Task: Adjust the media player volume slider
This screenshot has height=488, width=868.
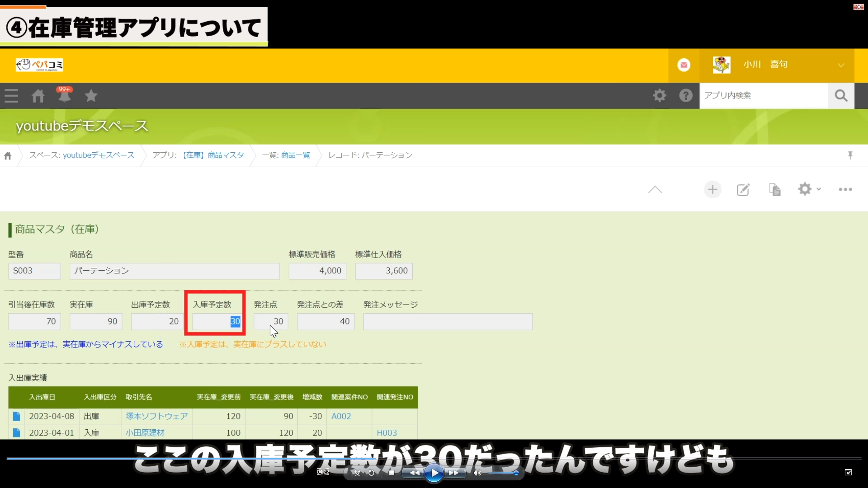Action: pyautogui.click(x=503, y=473)
